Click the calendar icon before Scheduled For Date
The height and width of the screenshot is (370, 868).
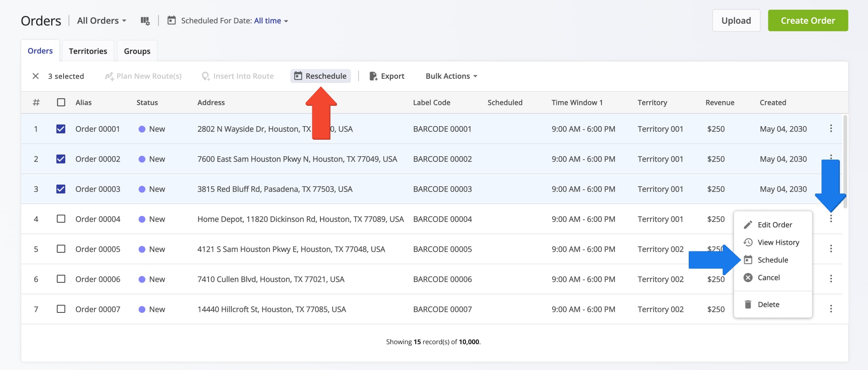pos(172,20)
